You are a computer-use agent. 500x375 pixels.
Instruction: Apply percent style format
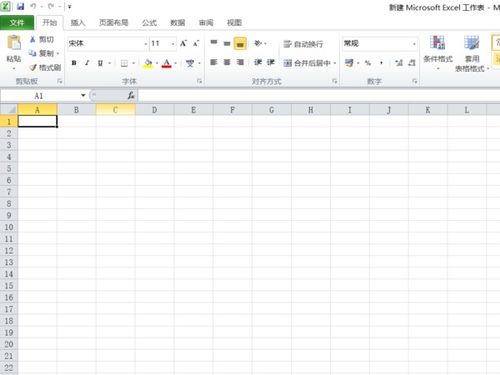pyautogui.click(x=368, y=63)
